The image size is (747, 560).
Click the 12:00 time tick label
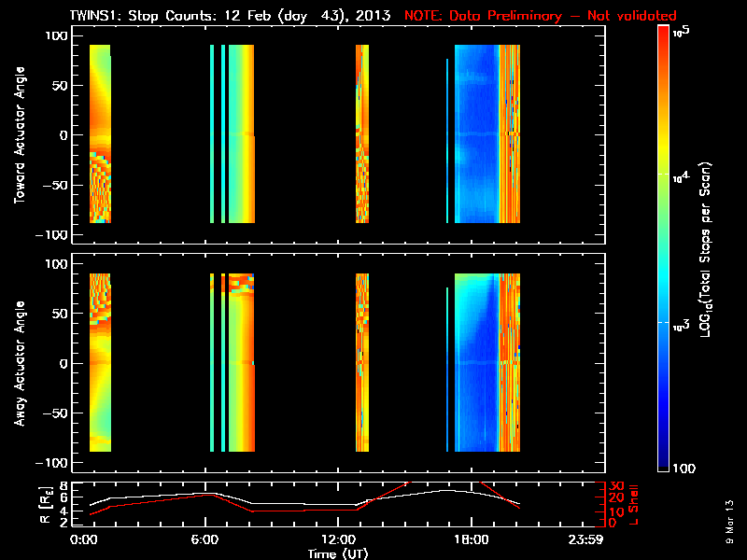pos(336,540)
